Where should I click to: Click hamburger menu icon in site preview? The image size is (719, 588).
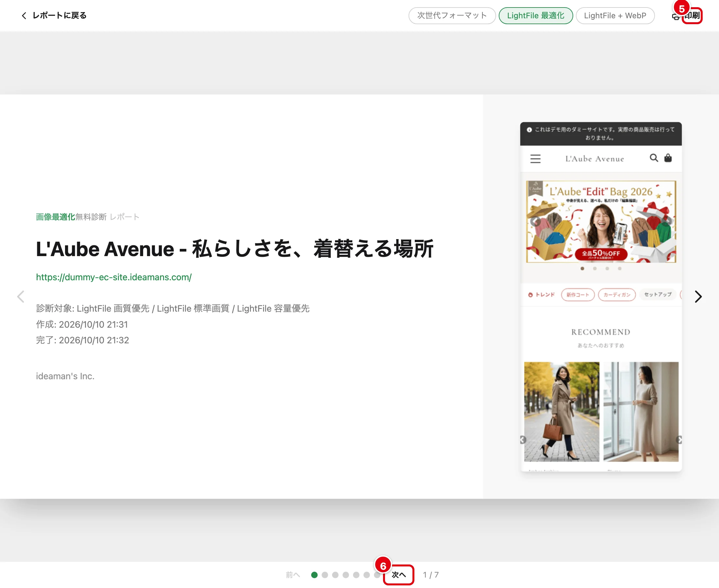(535, 158)
